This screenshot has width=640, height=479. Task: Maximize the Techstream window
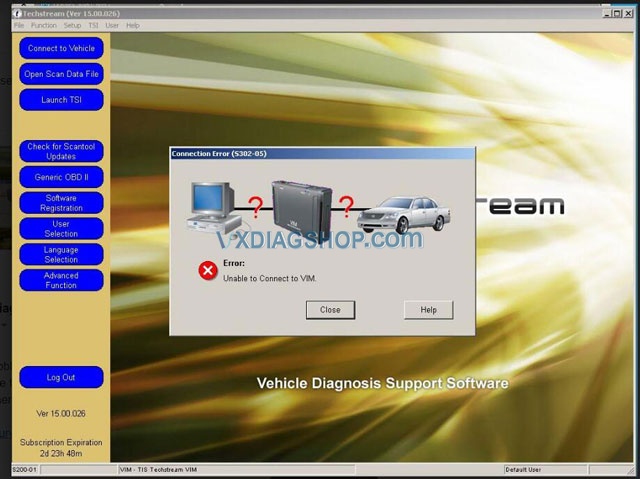[618, 13]
